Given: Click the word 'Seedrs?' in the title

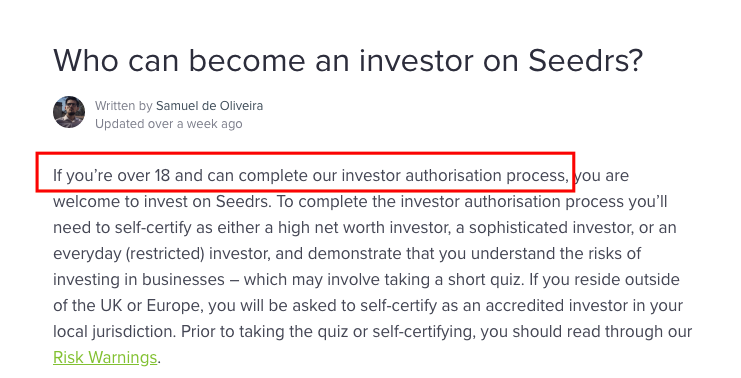Looking at the screenshot, I should pos(586,60).
